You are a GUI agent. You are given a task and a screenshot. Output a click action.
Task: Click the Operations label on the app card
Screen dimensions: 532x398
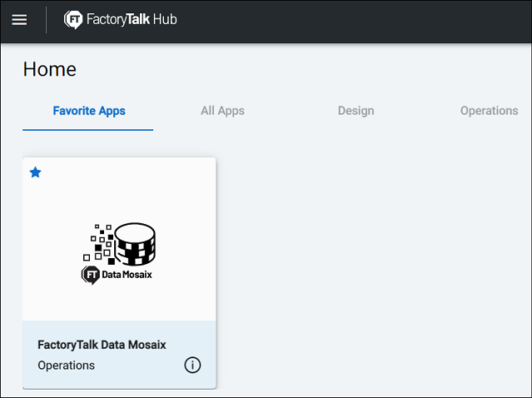tap(66, 366)
